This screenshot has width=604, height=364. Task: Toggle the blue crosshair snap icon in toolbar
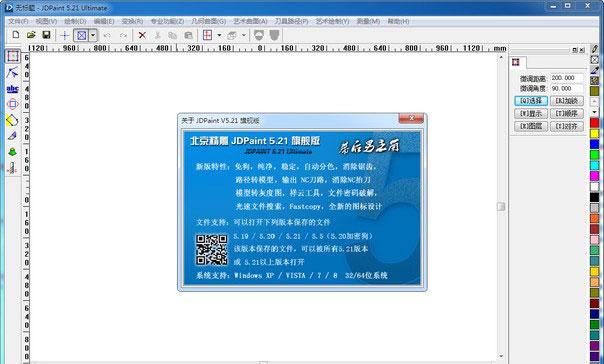tap(64, 35)
